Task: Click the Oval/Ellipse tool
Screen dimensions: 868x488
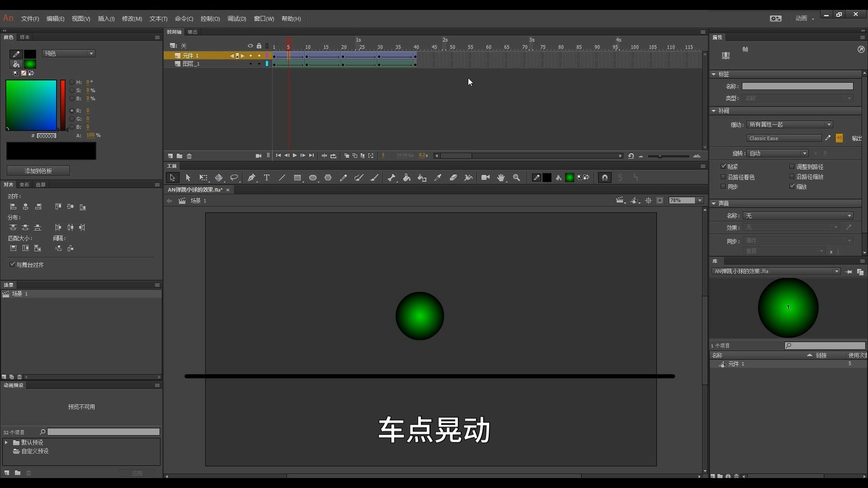Action: pyautogui.click(x=313, y=177)
